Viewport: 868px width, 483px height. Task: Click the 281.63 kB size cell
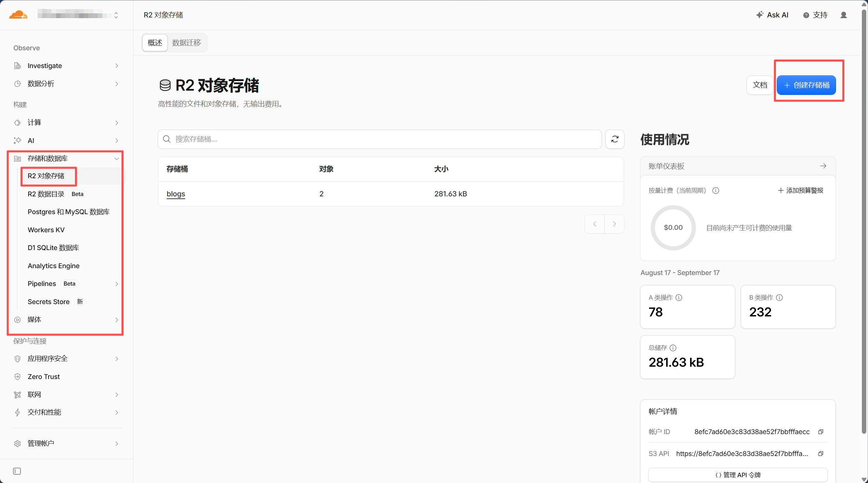[451, 194]
